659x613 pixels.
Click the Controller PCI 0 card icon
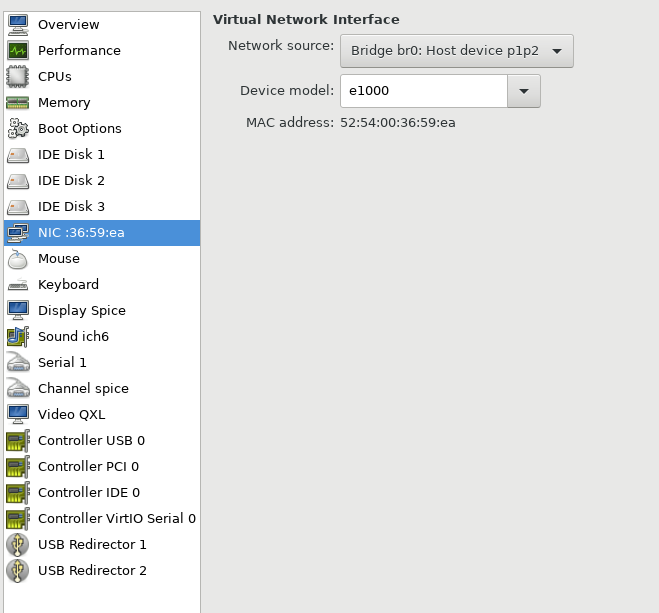coord(18,467)
